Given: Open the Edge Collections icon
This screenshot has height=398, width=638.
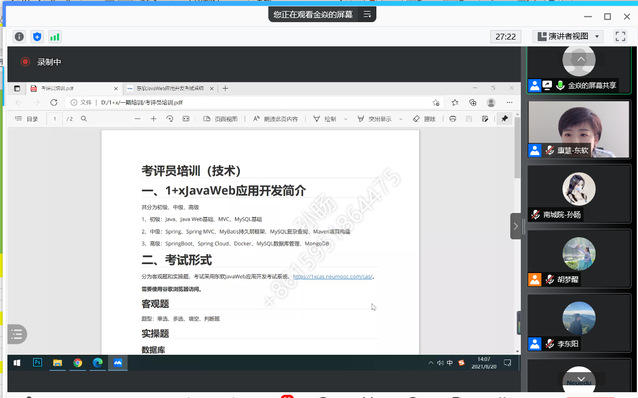Looking at the screenshot, I should 472,103.
